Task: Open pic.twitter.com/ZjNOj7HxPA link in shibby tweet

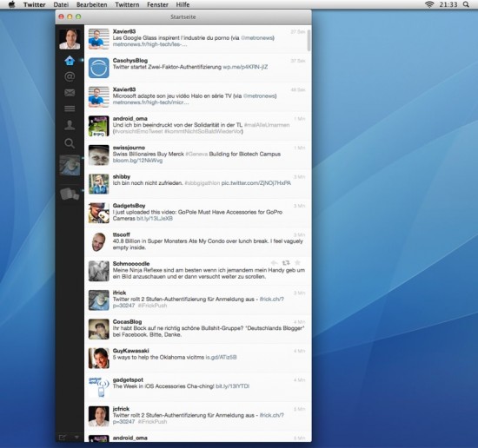Action: click(256, 182)
